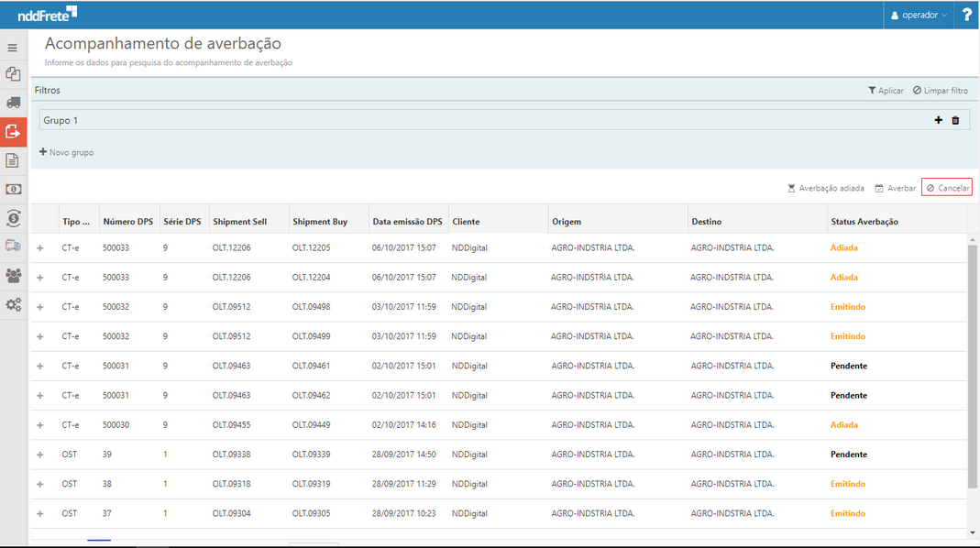Click the truck icon in the sidebar

tap(13, 103)
